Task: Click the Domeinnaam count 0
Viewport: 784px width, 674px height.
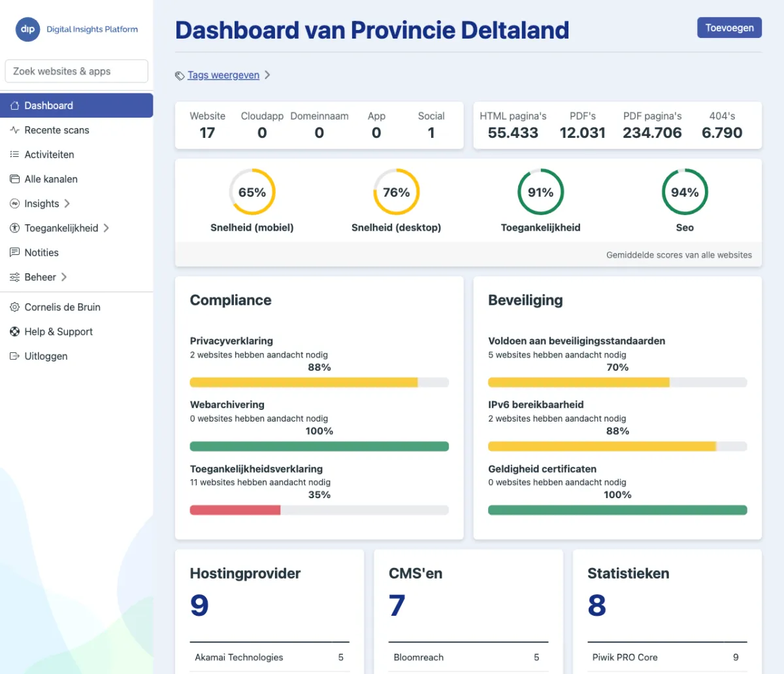Action: coord(319,133)
